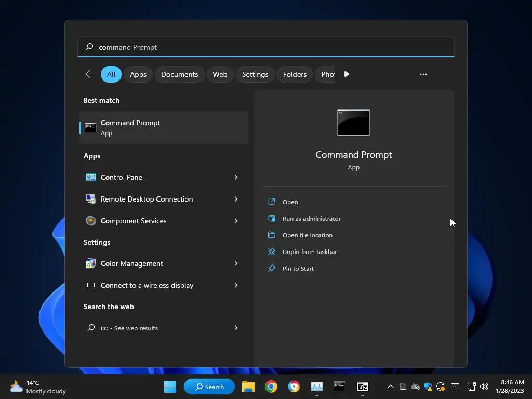This screenshot has height=399, width=532.
Task: Click the volume speaker tray icon
Action: pos(484,387)
